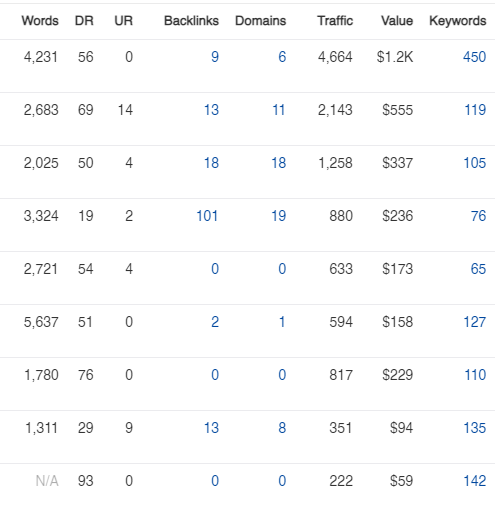Image resolution: width=495 pixels, height=509 pixels.
Task: Open the 101 backlinks link
Action: pyautogui.click(x=207, y=216)
